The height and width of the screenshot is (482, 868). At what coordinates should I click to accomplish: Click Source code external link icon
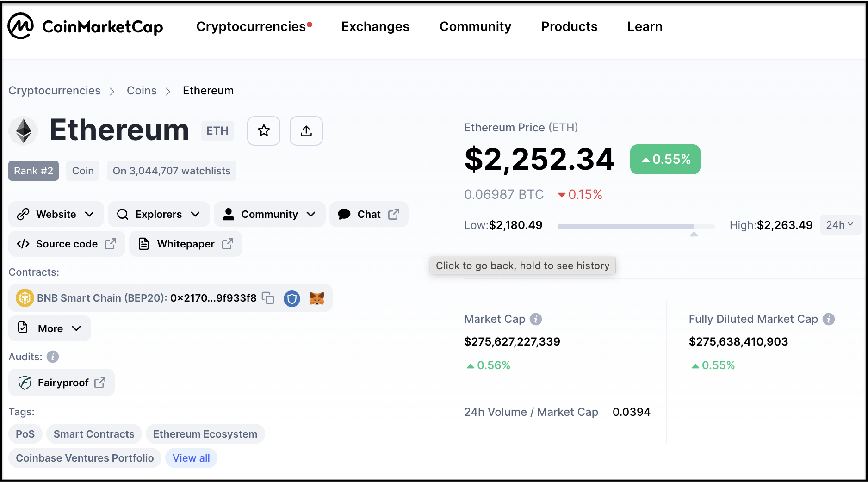[x=111, y=244]
